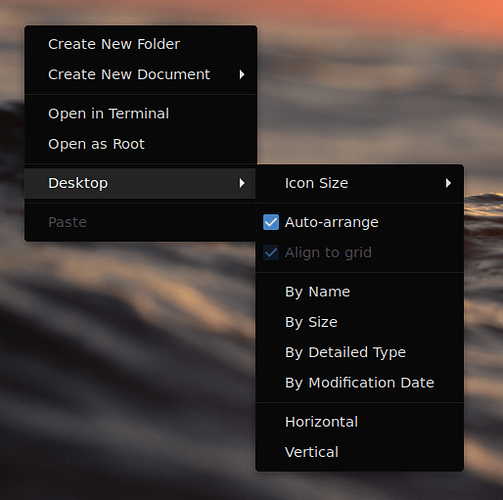503x500 pixels.
Task: Open the Create New Document submenu
Action: tap(140, 74)
